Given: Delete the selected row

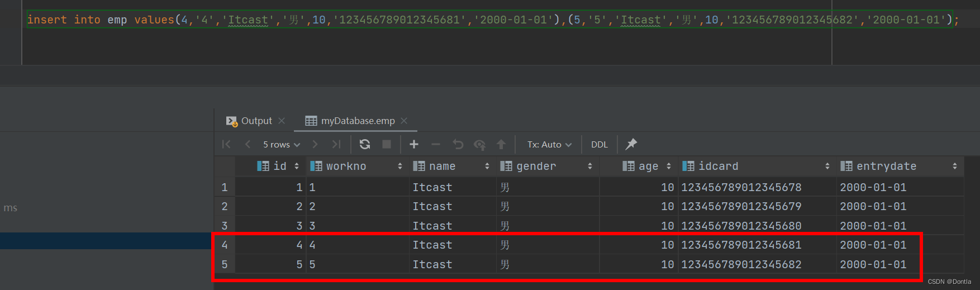Looking at the screenshot, I should [436, 144].
